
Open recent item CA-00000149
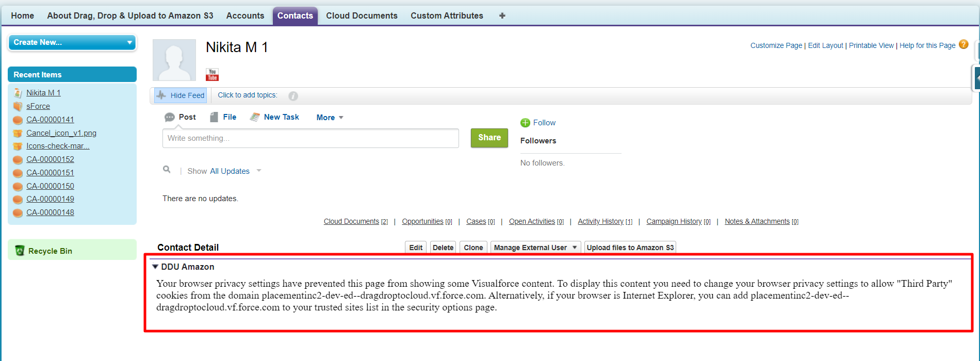[x=50, y=199]
